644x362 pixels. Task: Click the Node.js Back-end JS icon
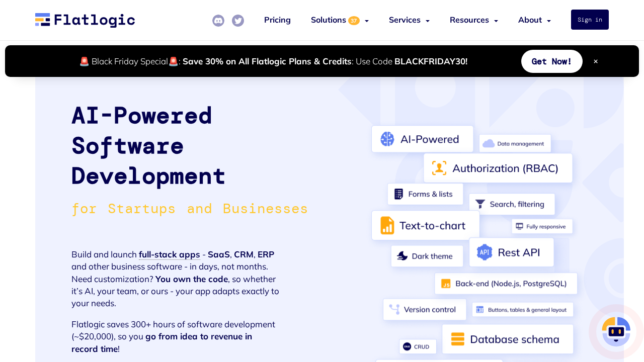click(x=447, y=284)
